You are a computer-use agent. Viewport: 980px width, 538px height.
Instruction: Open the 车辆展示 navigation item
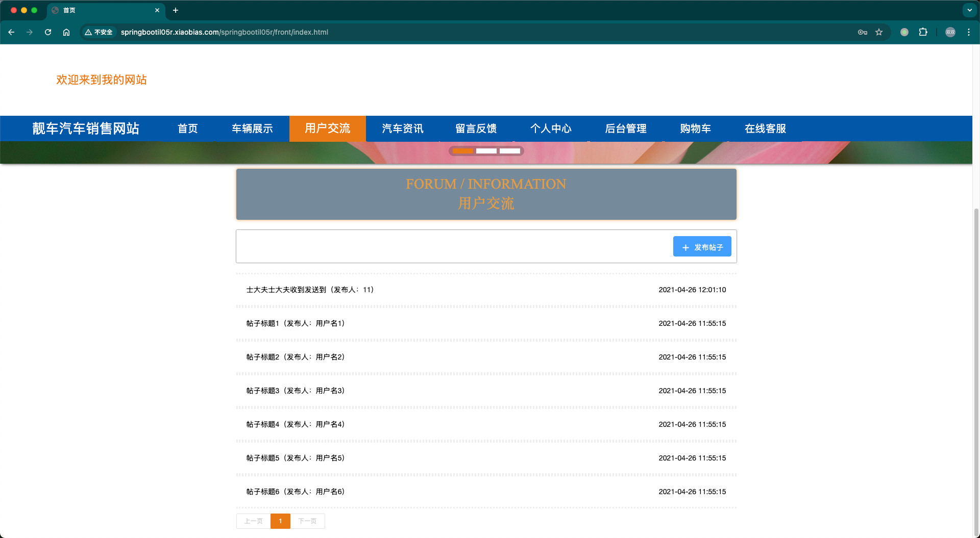click(252, 129)
